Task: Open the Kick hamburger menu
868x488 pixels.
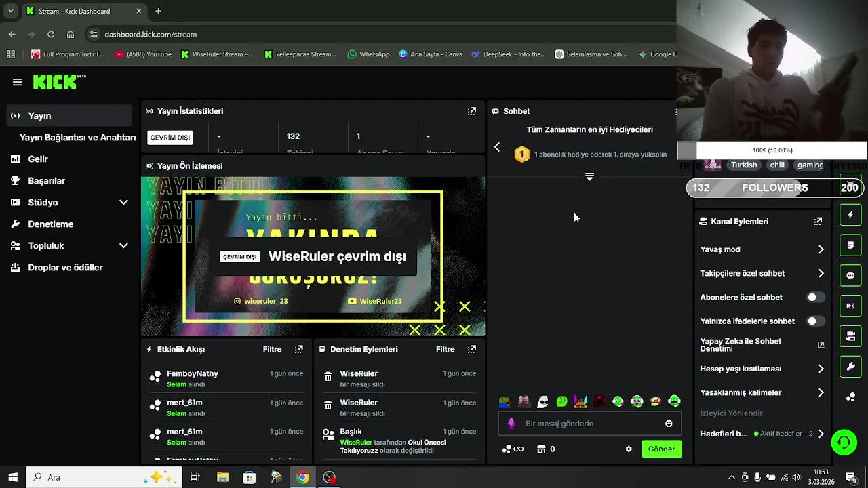Action: tap(17, 82)
